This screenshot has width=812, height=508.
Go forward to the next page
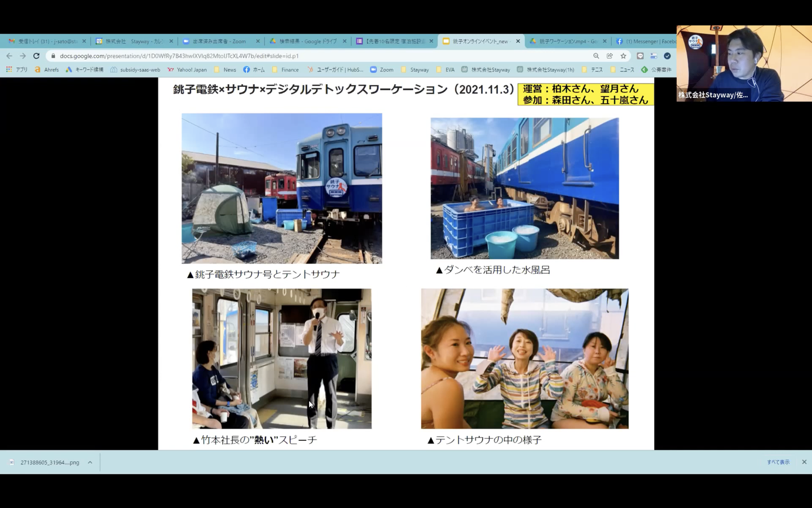click(23, 56)
